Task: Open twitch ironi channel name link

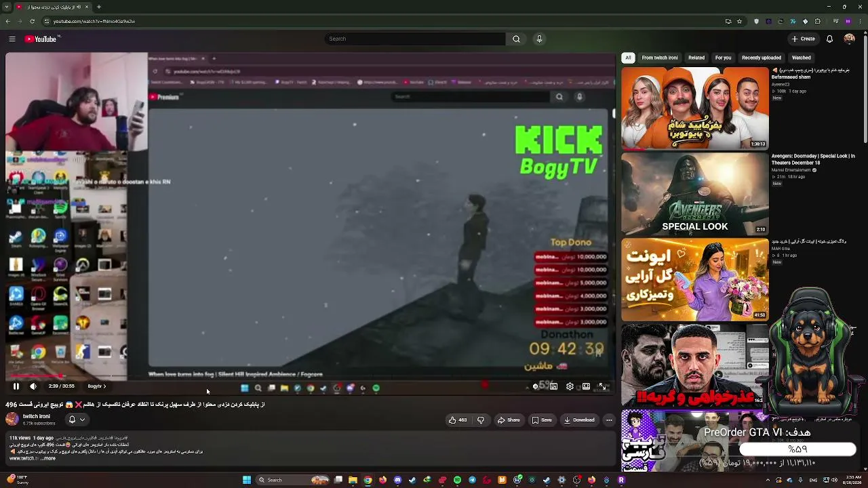Action: 37,416
